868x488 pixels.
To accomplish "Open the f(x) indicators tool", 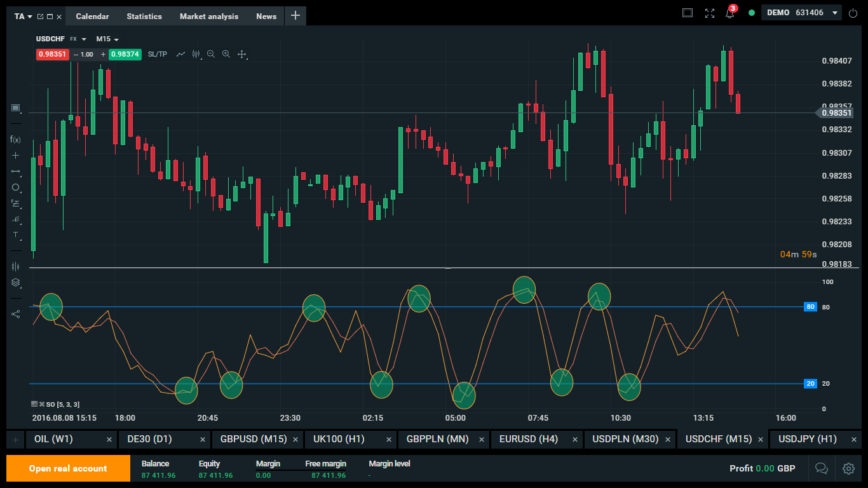I will [15, 139].
